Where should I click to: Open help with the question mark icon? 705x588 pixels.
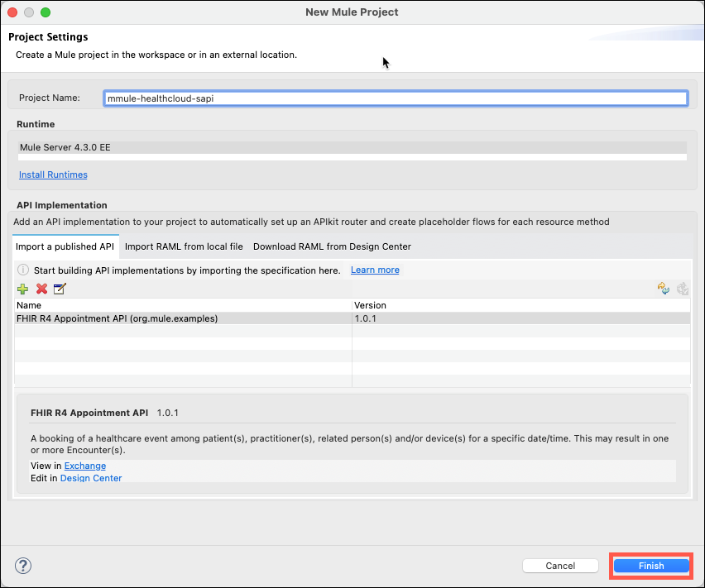[23, 566]
